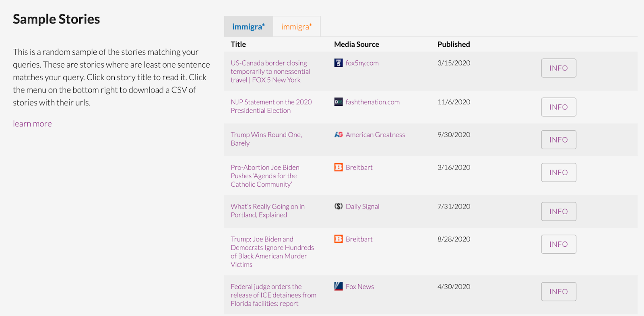Open the US-Canada border closing story

point(270,71)
